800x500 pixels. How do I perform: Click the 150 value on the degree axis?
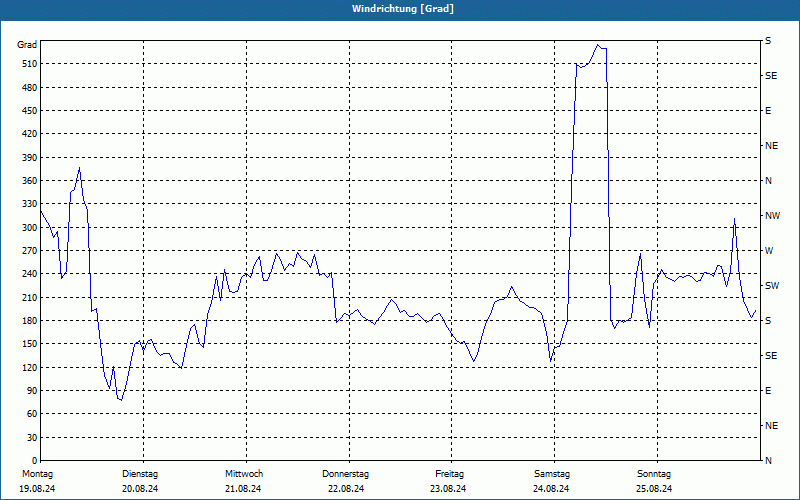30,344
